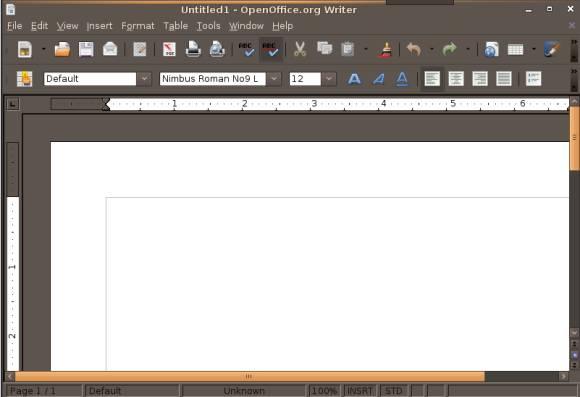The width and height of the screenshot is (580, 397).
Task: Open the Help menu
Action: 283,26
